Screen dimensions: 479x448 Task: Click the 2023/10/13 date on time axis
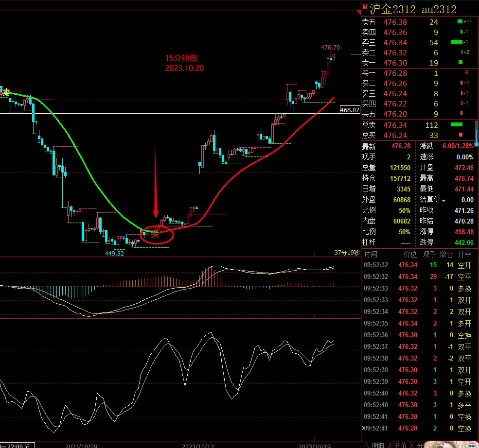coord(198,445)
